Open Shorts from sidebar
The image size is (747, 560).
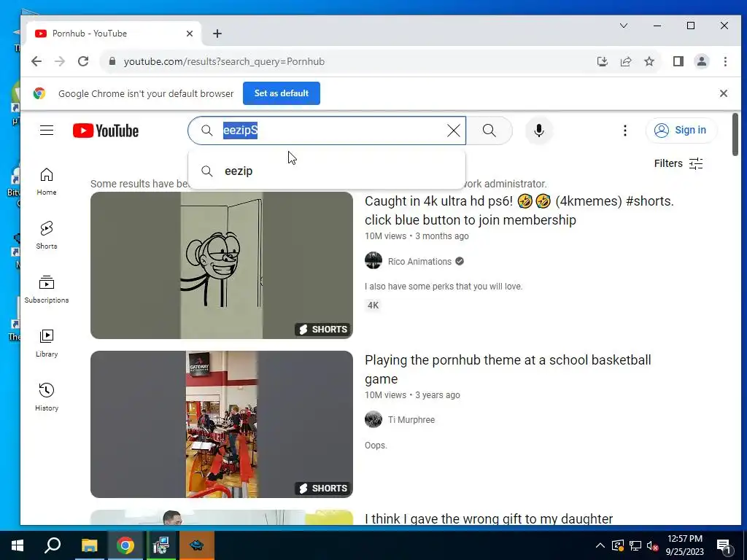pyautogui.click(x=47, y=236)
